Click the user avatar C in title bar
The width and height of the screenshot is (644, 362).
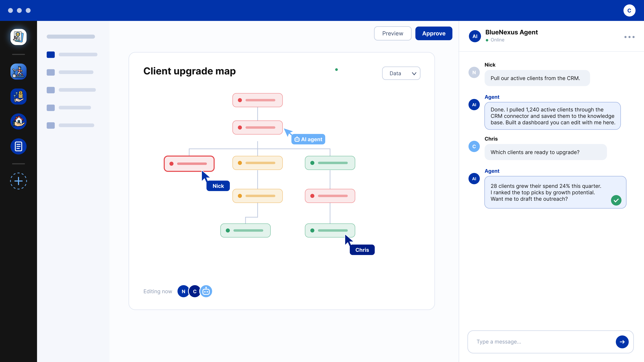[629, 10]
